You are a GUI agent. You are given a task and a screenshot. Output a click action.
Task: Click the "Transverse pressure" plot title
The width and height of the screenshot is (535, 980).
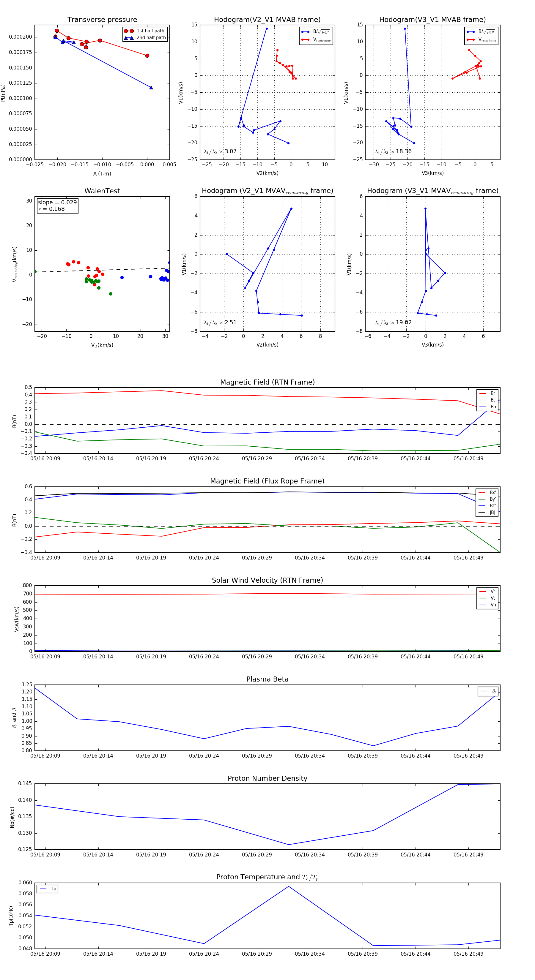coord(102,20)
